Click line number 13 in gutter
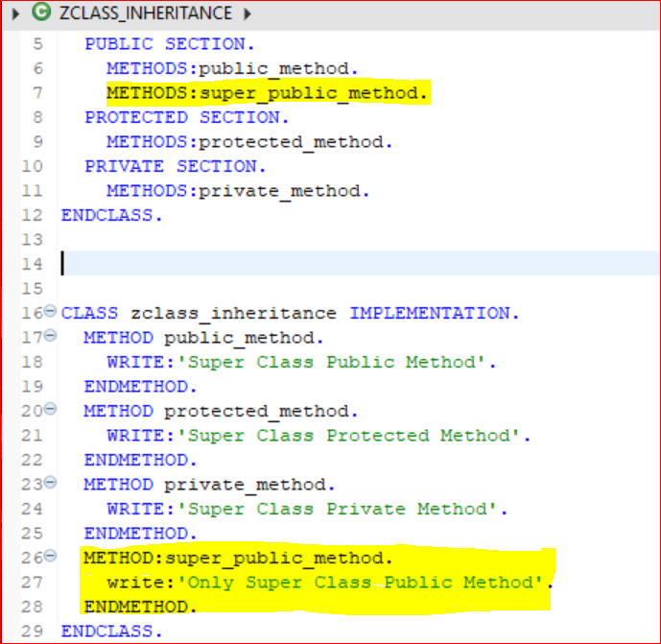 pos(33,240)
